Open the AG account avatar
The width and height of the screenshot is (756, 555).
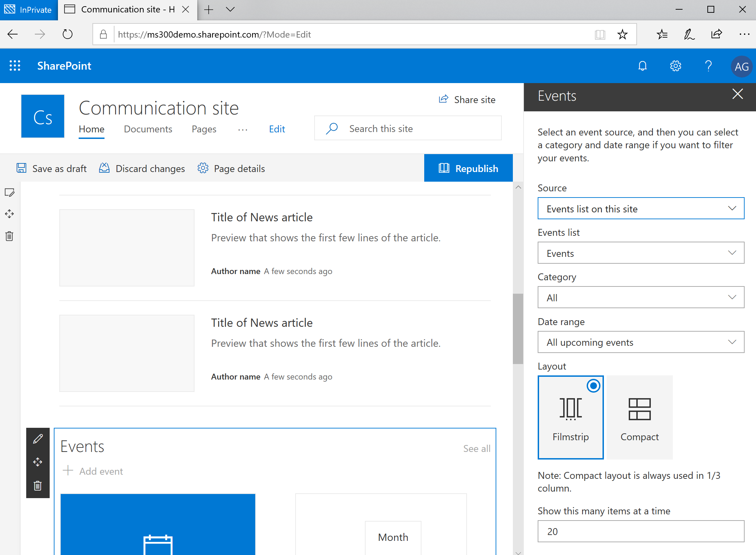742,66
